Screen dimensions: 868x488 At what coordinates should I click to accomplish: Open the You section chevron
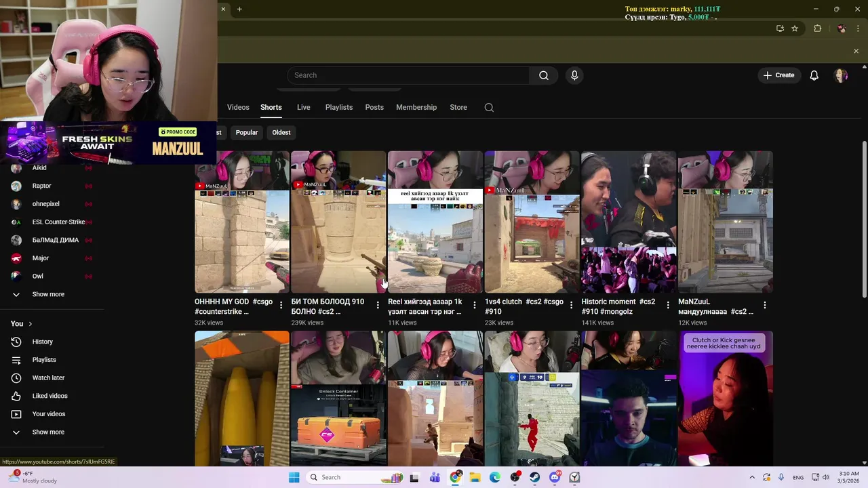click(x=30, y=324)
